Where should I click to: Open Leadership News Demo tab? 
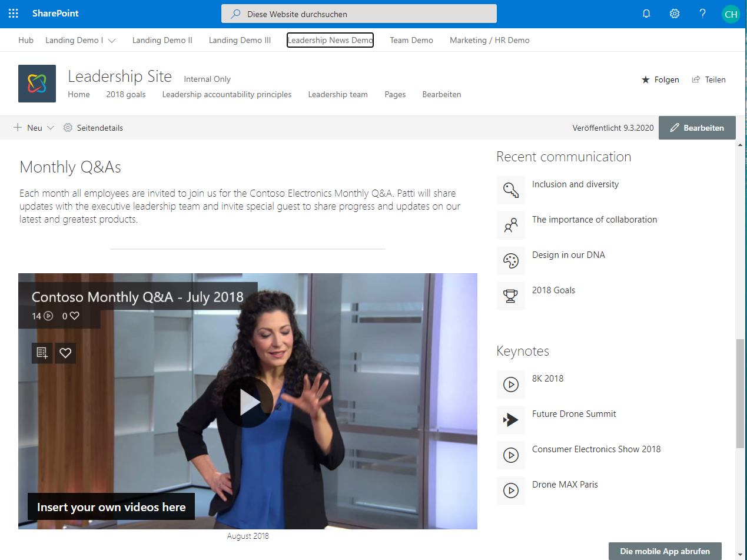330,40
